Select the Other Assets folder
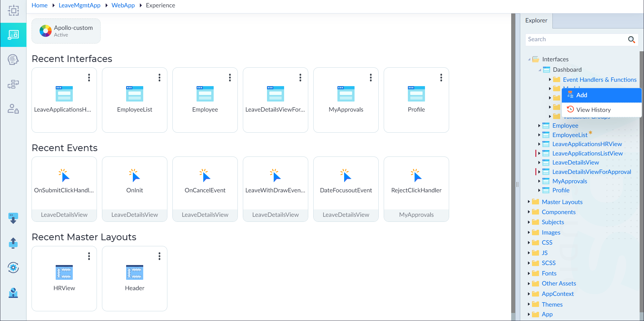The image size is (644, 321). [x=559, y=283]
